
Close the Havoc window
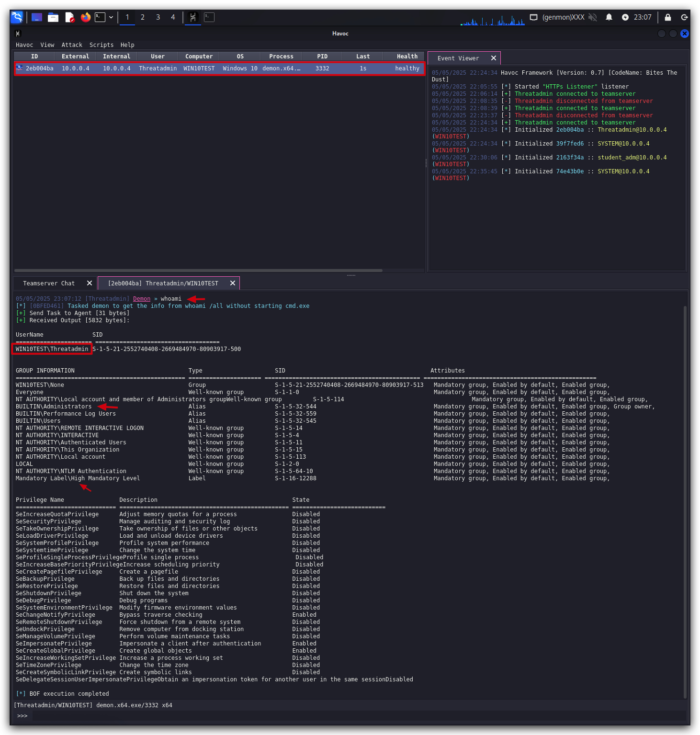coord(685,34)
